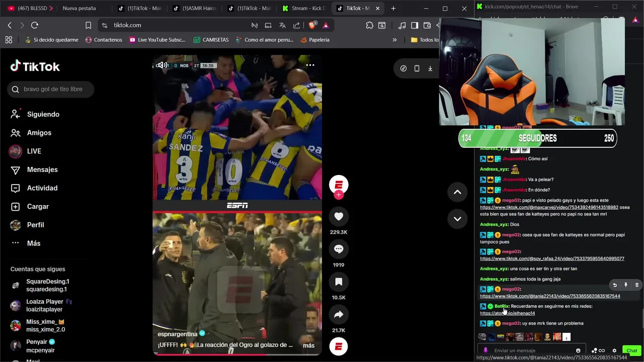Go back to previous page
Screen dimensions: 644x362
pos(10,25)
